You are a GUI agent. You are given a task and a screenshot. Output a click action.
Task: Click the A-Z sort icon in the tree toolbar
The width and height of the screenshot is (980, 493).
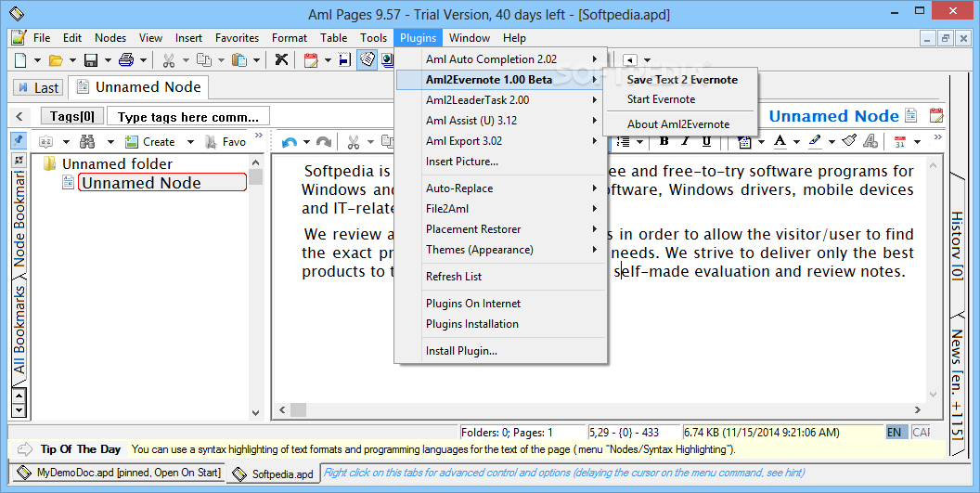46,142
